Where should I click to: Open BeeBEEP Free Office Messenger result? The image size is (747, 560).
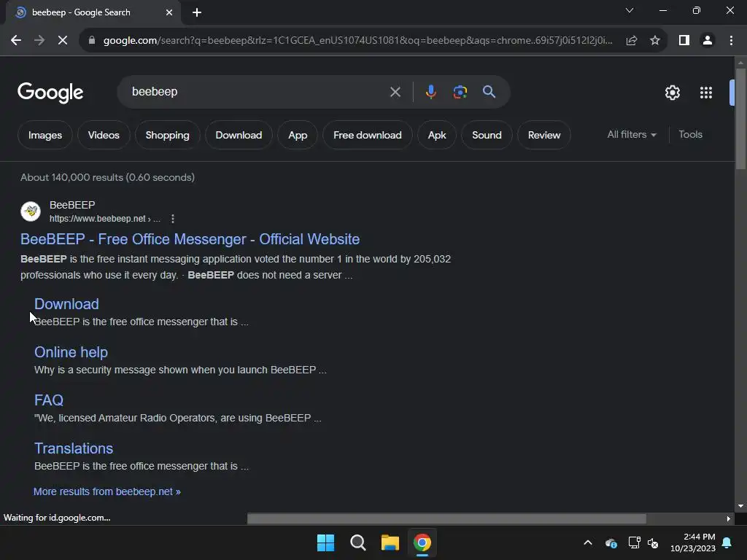click(190, 239)
